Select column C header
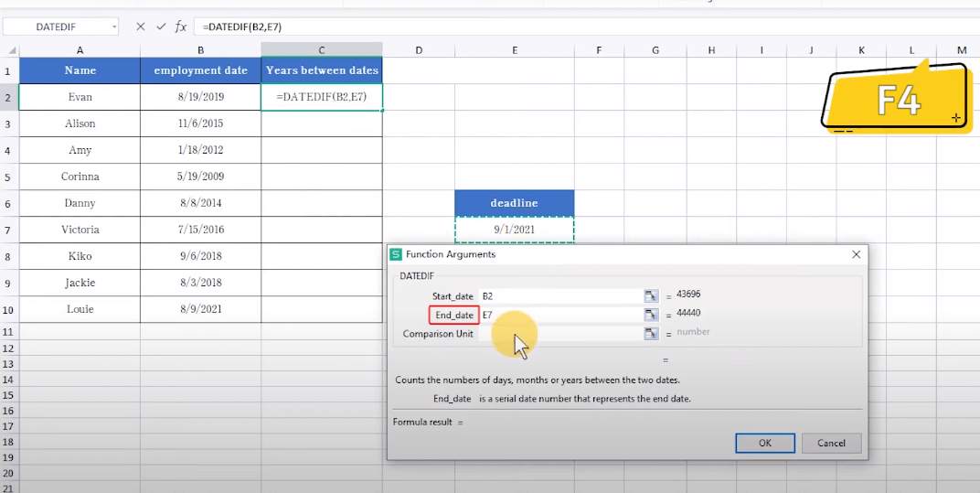 pos(321,50)
